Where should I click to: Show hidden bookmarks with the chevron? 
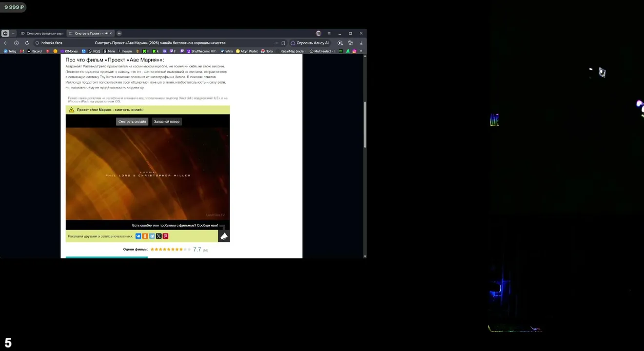(x=361, y=51)
